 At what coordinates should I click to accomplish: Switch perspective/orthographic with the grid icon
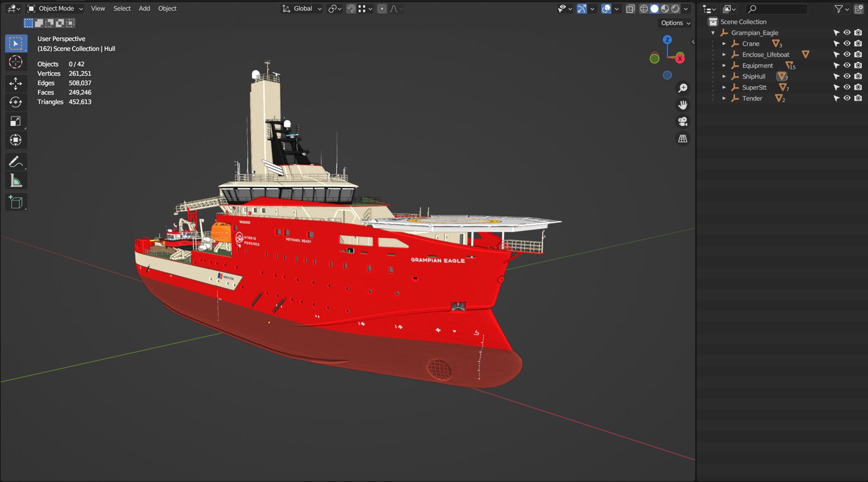click(x=683, y=139)
